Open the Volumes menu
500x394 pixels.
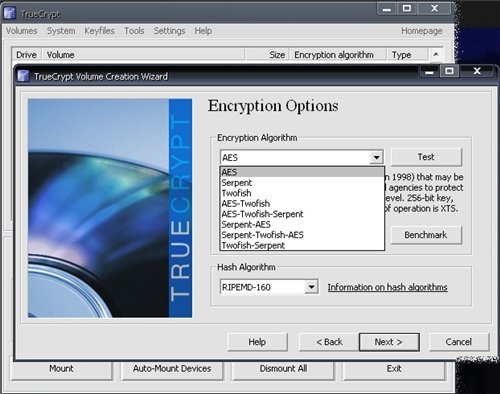pyautogui.click(x=22, y=31)
